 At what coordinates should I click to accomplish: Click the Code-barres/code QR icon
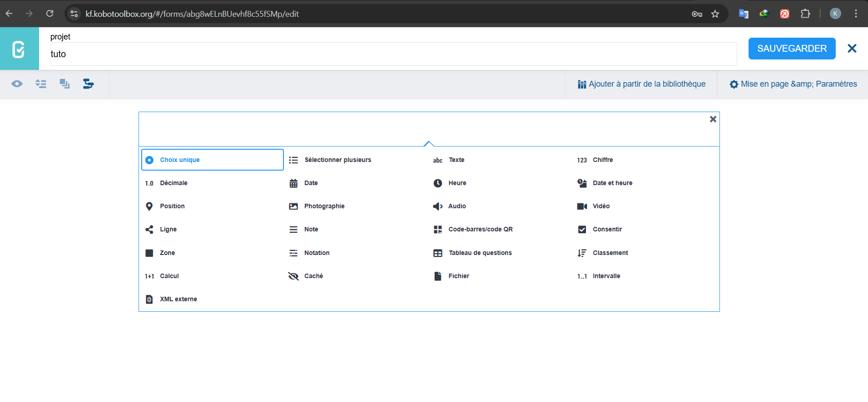pyautogui.click(x=437, y=230)
